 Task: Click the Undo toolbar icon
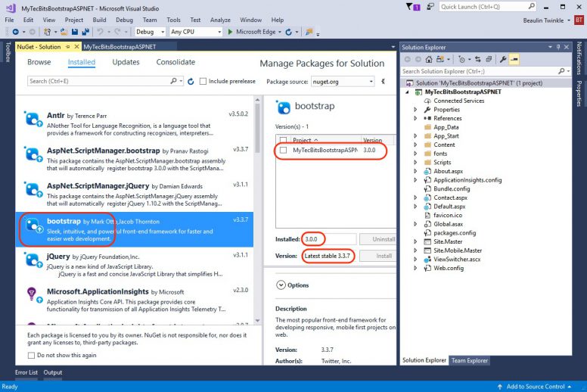(x=100, y=32)
